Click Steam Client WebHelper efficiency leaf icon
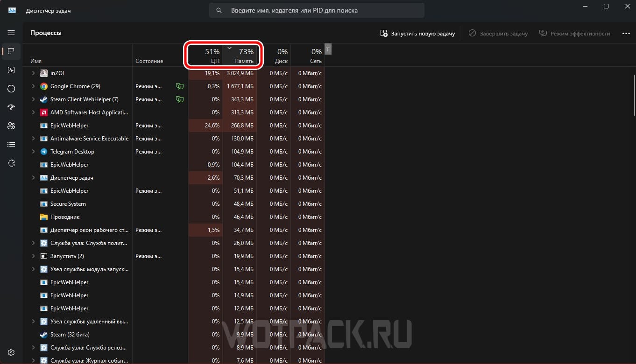The width and height of the screenshot is (636, 364). 179,99
